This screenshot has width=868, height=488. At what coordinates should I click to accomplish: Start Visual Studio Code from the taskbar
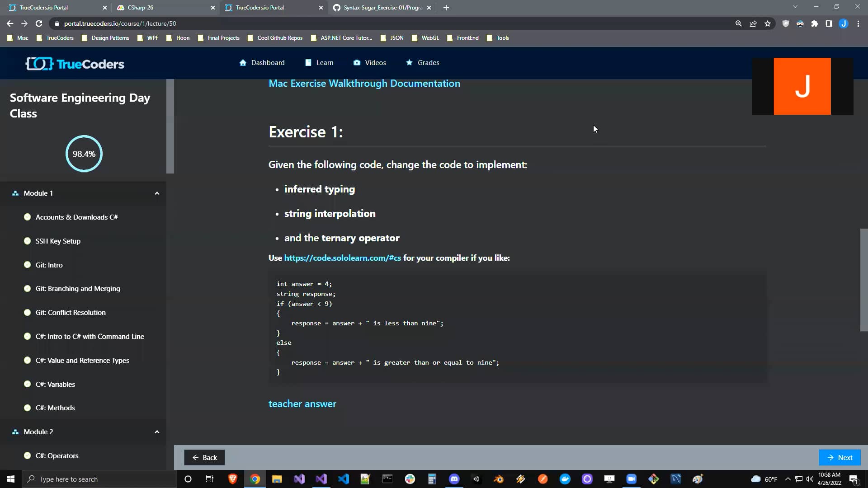344,479
